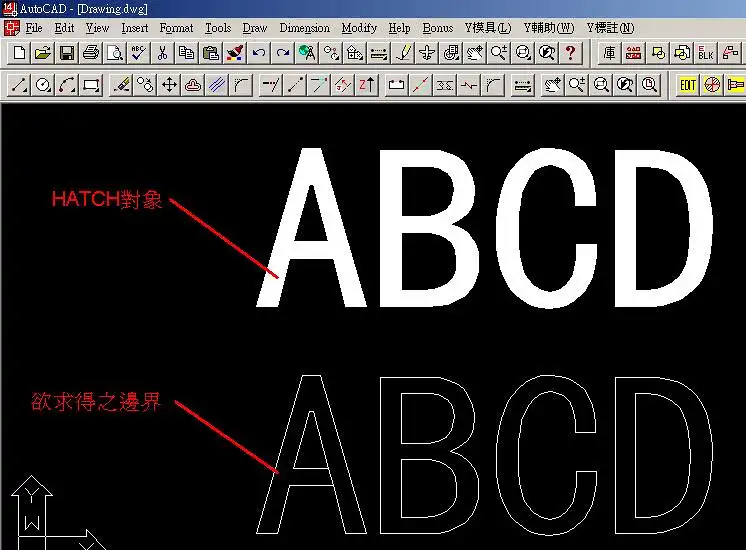Click the Undo arrow icon
This screenshot has width=746, height=550.
coord(259,52)
